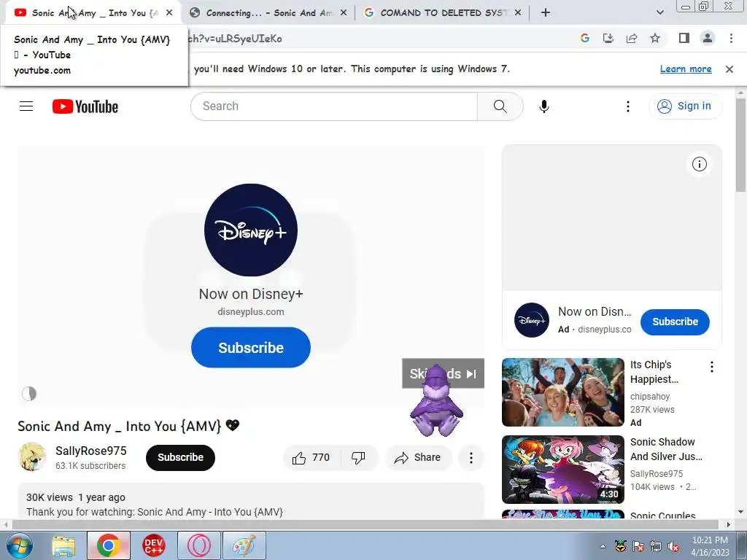This screenshot has width=747, height=560.
Task: Open the YouTube hamburger guide menu
Action: point(26,106)
